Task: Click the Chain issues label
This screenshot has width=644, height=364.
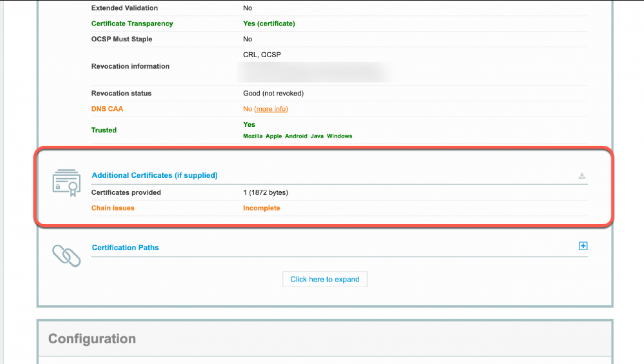Action: 113,208
